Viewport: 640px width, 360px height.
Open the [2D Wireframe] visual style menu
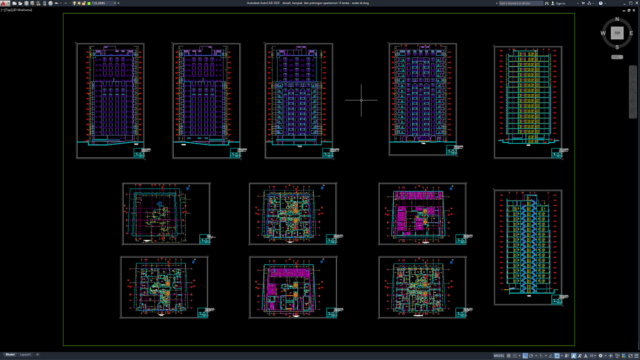[22, 10]
